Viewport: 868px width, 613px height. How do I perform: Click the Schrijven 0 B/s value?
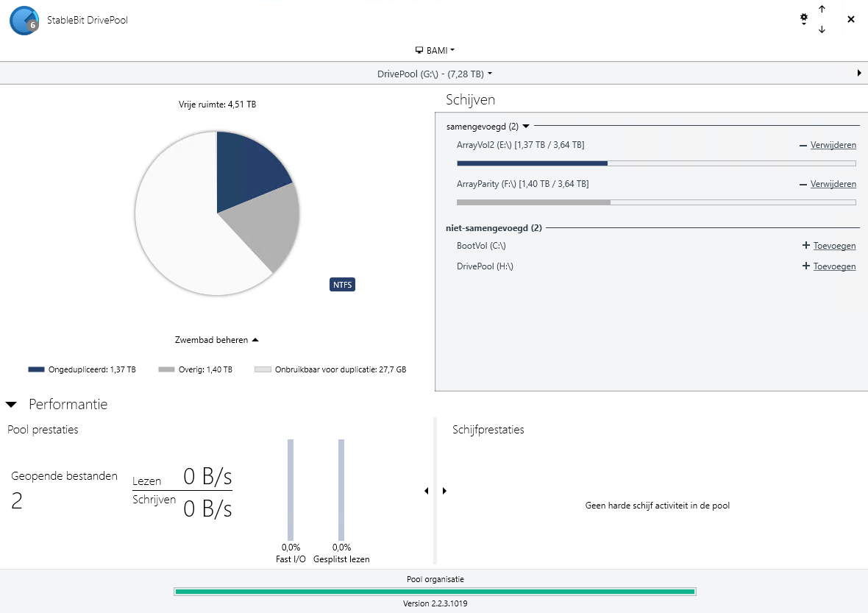207,509
